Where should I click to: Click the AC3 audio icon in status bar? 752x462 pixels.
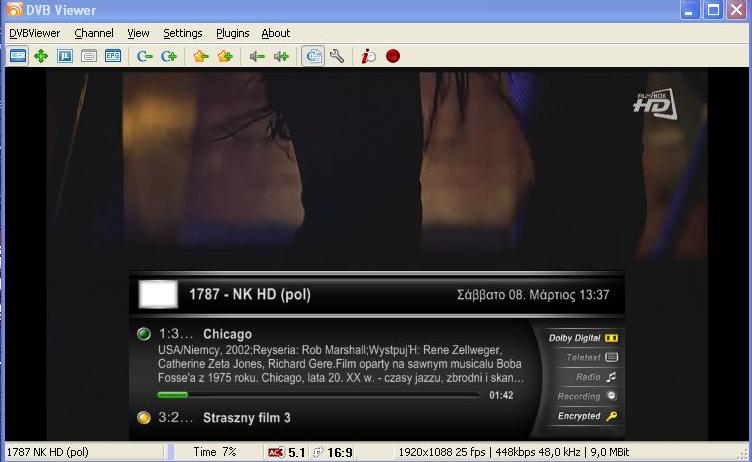pyautogui.click(x=276, y=452)
